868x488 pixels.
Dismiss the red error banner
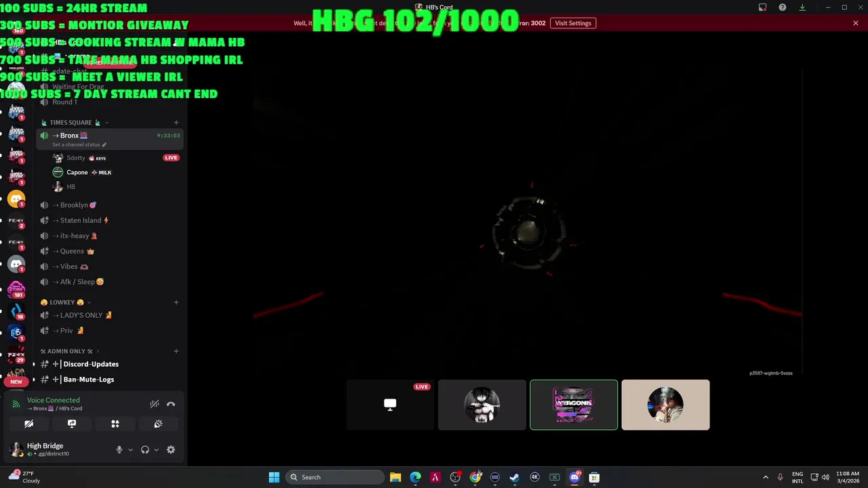pyautogui.click(x=856, y=23)
